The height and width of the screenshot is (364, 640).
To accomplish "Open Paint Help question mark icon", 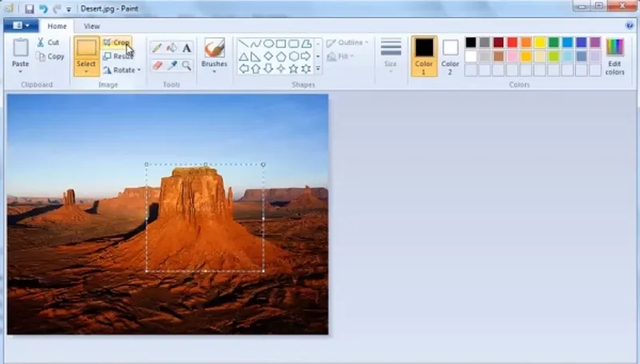I will click(x=630, y=26).
